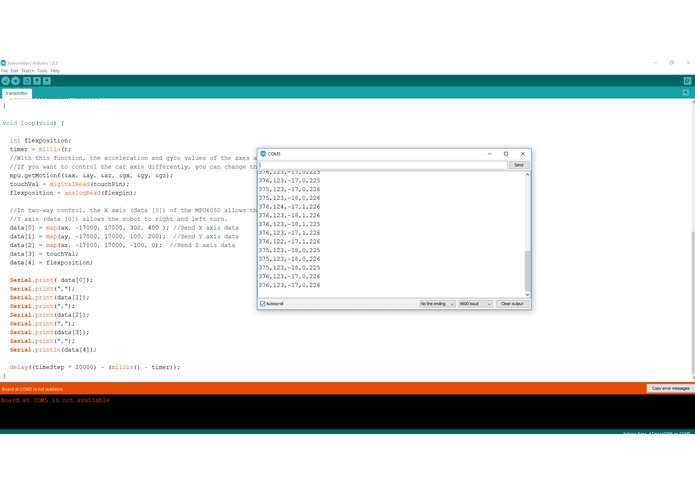Screen dimensions: 695x494
Task: Open the Edit menu
Action: pyautogui.click(x=15, y=71)
